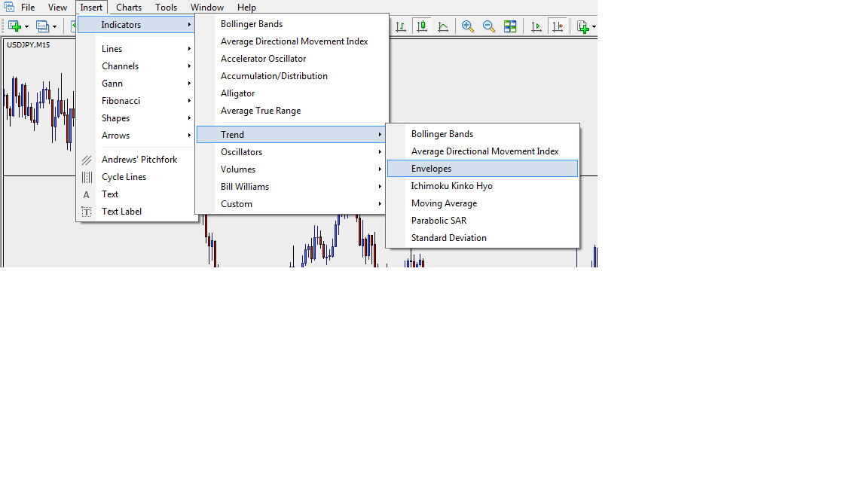Image resolution: width=868 pixels, height=488 pixels.
Task: Switch to Line Chart toolbar icon
Action: coord(443,26)
